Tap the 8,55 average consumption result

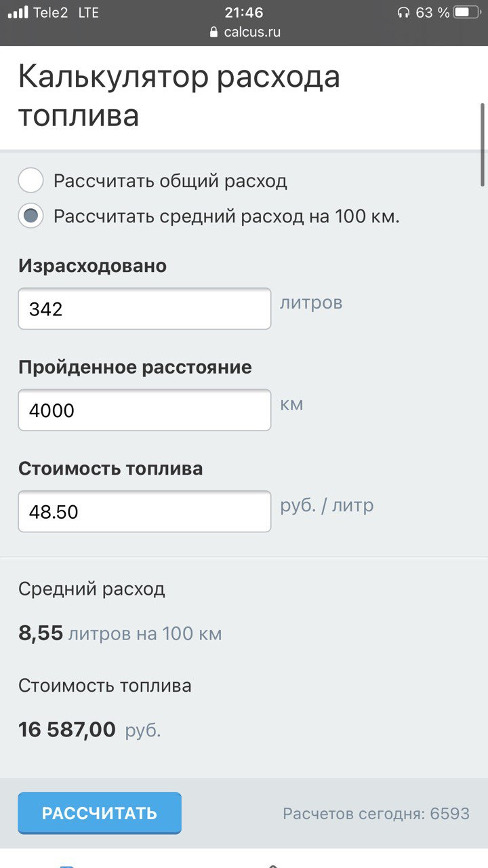41,634
